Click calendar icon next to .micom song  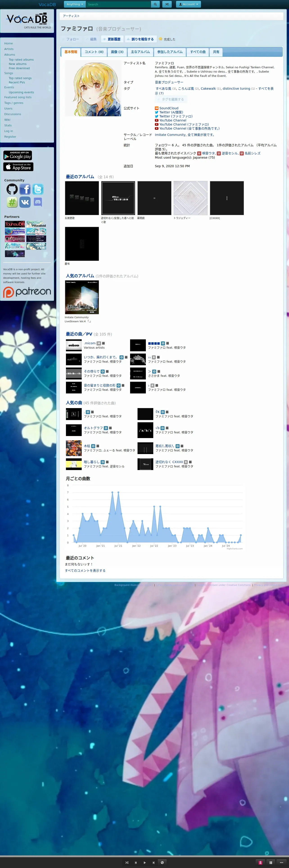103,343
